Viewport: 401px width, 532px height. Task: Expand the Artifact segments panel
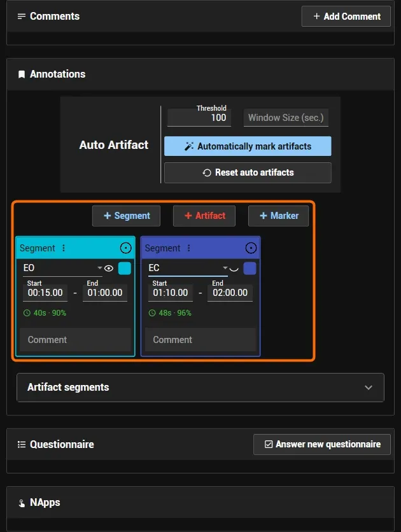click(200, 388)
